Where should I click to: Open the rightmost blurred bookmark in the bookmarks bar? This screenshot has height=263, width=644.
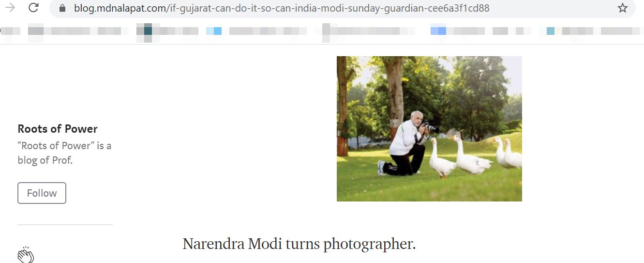pyautogui.click(x=621, y=31)
